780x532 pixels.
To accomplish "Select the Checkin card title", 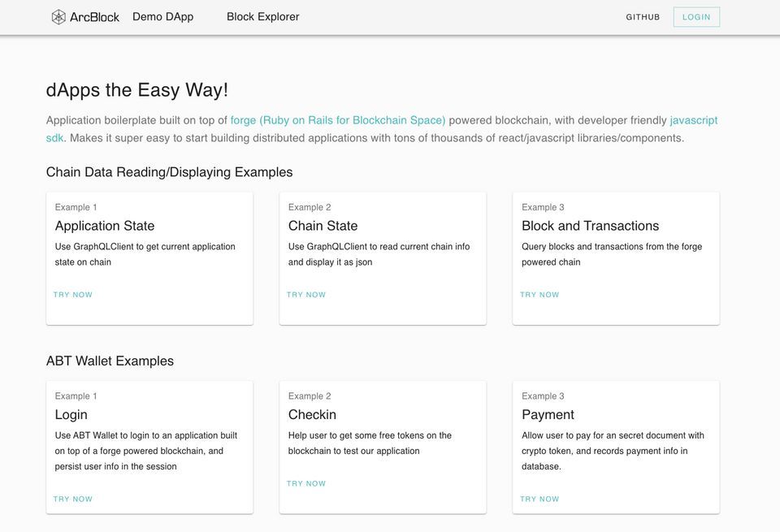I will tap(312, 415).
